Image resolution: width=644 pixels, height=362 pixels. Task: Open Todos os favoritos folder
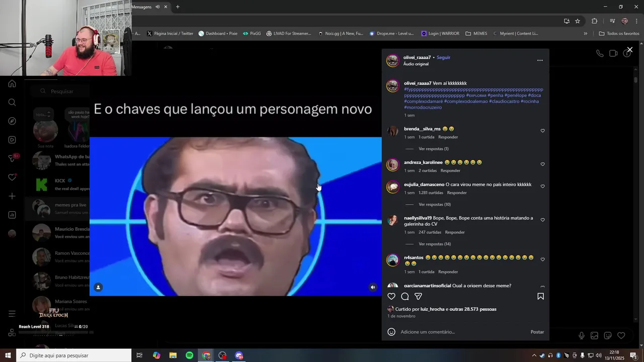619,34
